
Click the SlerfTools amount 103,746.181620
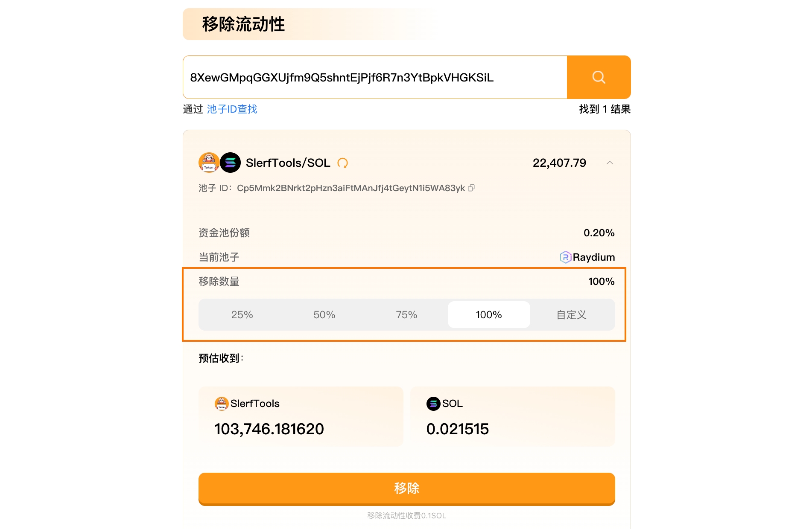click(269, 429)
